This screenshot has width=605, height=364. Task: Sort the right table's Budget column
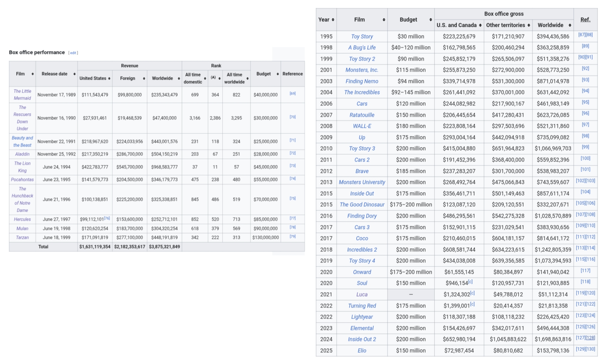pos(431,20)
